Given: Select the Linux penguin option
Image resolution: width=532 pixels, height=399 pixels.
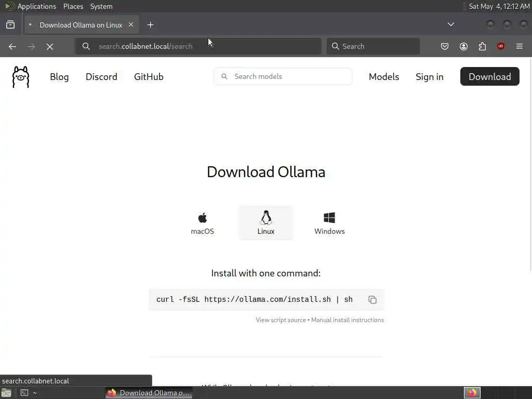Looking at the screenshot, I should [266, 223].
